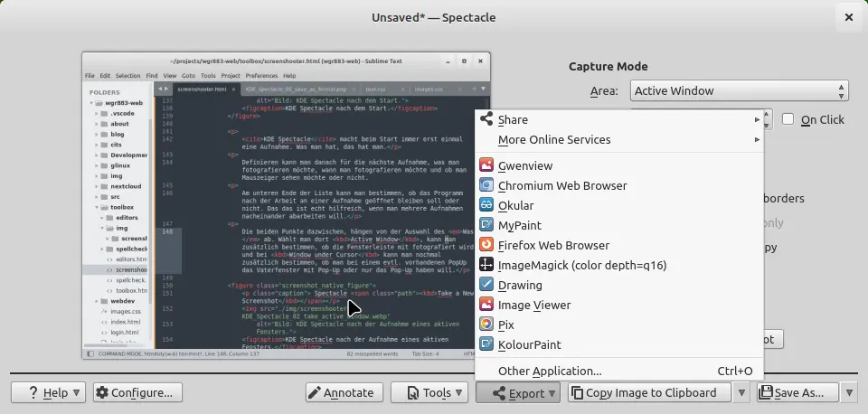Select the ImageMagick icon
The width and height of the screenshot is (868, 414).
point(486,266)
